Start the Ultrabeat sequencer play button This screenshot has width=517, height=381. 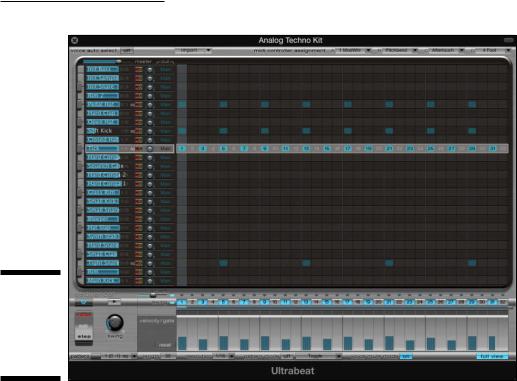(114, 302)
